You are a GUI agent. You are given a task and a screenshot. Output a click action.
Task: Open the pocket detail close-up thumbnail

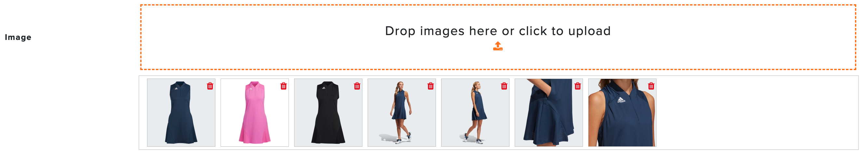pyautogui.click(x=548, y=113)
